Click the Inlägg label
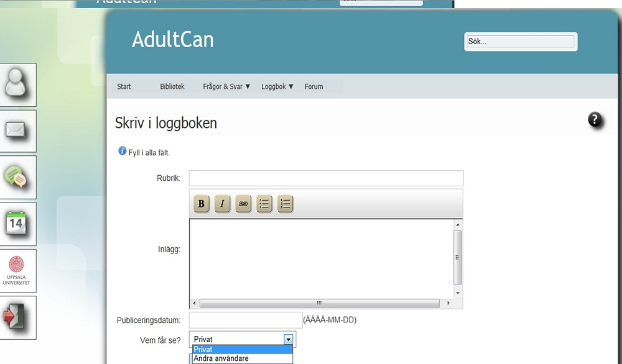Viewport: 622px width, 364px height. [169, 249]
